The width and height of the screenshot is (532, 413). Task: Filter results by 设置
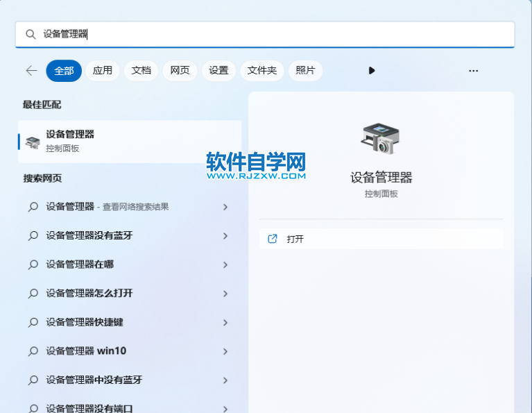coord(218,71)
